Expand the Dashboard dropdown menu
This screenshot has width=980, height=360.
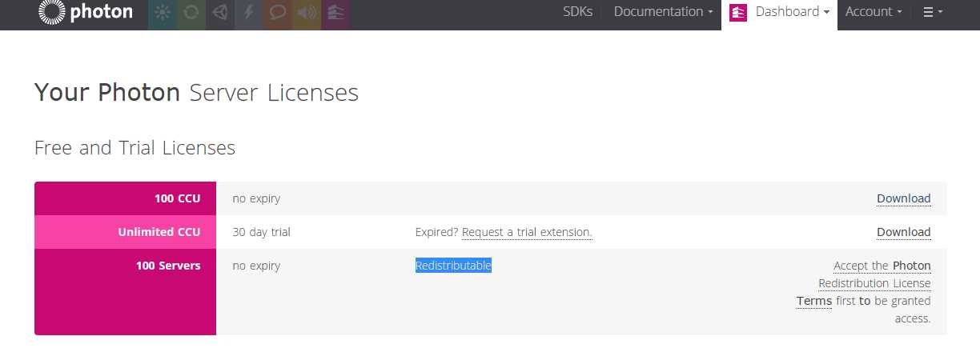click(x=792, y=12)
